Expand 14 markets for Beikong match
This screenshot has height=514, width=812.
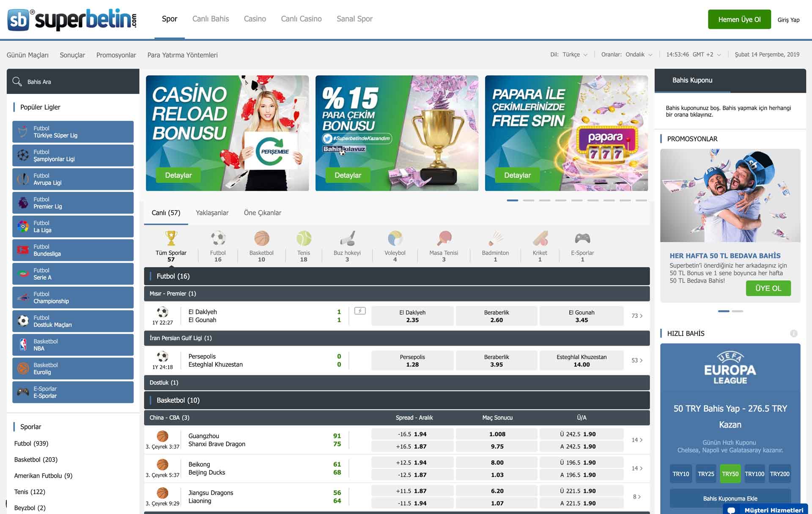(637, 468)
